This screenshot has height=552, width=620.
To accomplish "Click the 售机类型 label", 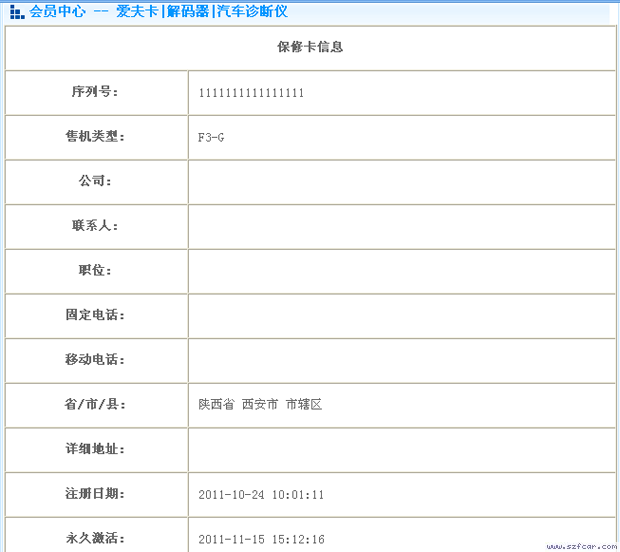I will pos(95,137).
